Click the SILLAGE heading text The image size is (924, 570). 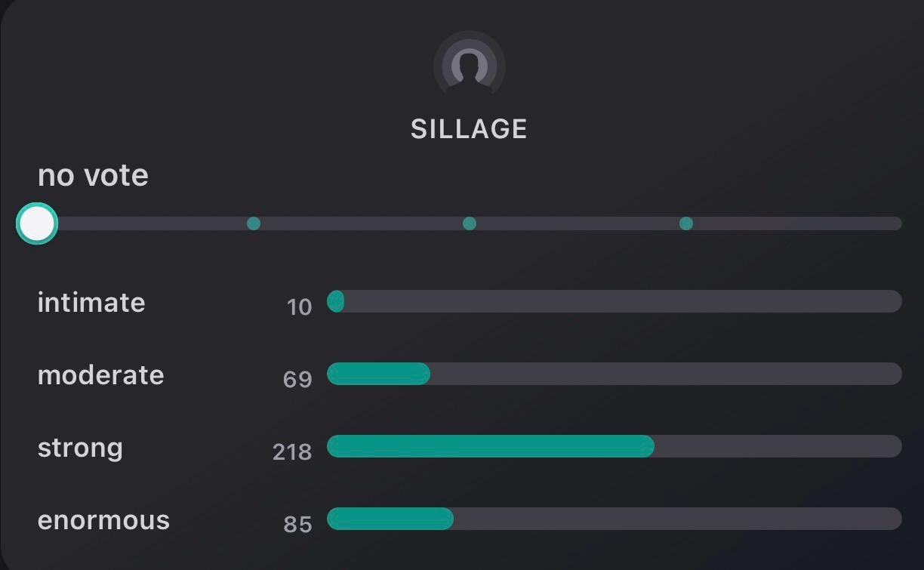pos(469,129)
